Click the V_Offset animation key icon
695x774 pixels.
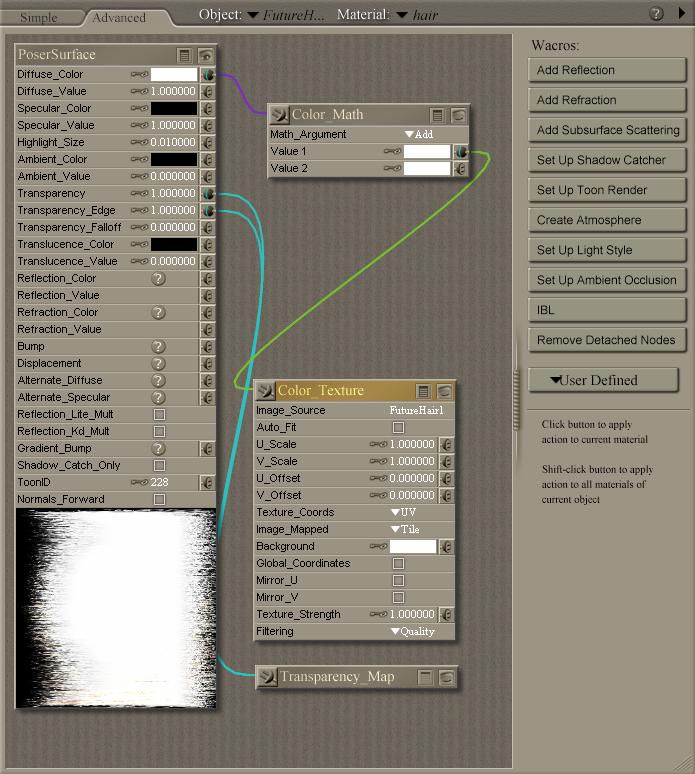(x=378, y=495)
